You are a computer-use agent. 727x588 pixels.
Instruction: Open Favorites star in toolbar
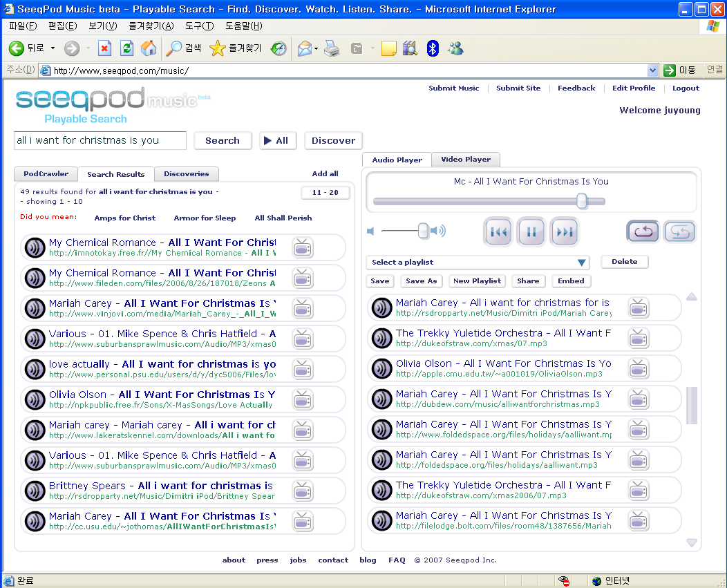(217, 48)
